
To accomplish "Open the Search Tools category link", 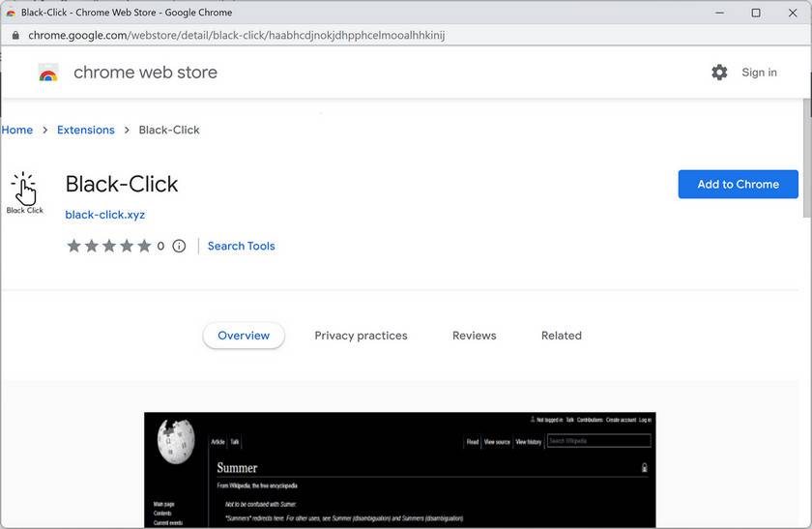I will point(242,247).
